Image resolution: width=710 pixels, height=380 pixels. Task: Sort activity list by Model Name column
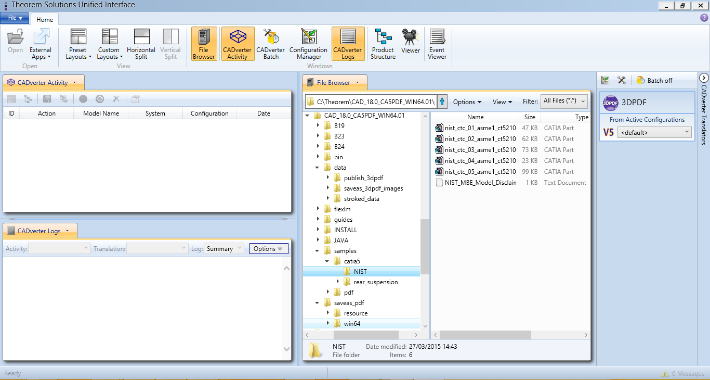coord(101,113)
